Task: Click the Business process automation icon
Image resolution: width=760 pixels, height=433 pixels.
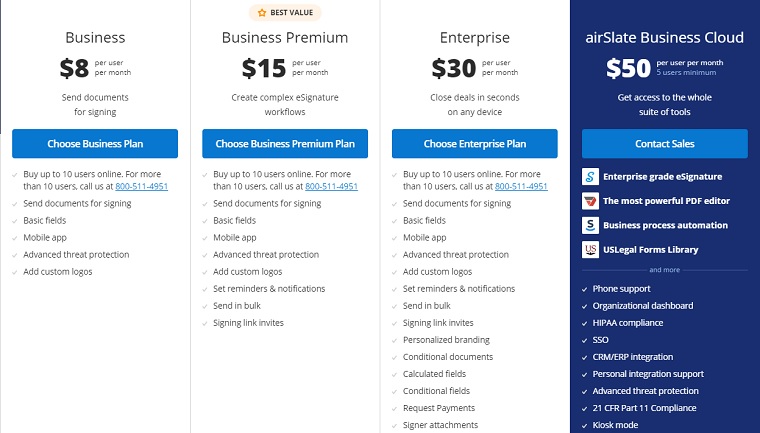Action: click(590, 225)
